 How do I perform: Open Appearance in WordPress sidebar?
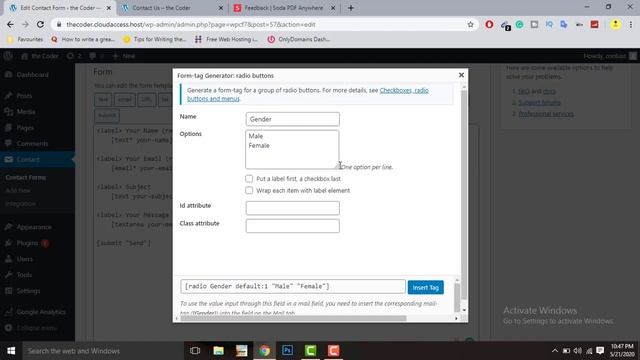[34, 227]
